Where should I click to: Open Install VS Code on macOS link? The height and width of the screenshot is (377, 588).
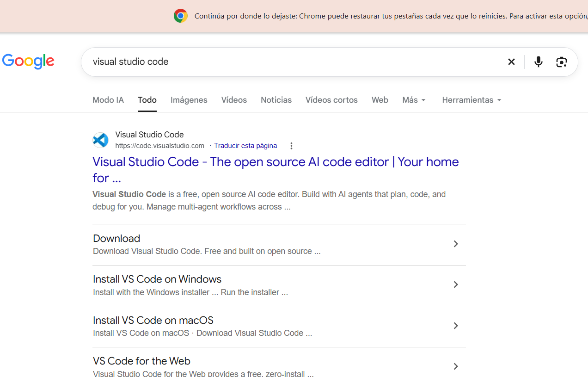(153, 320)
